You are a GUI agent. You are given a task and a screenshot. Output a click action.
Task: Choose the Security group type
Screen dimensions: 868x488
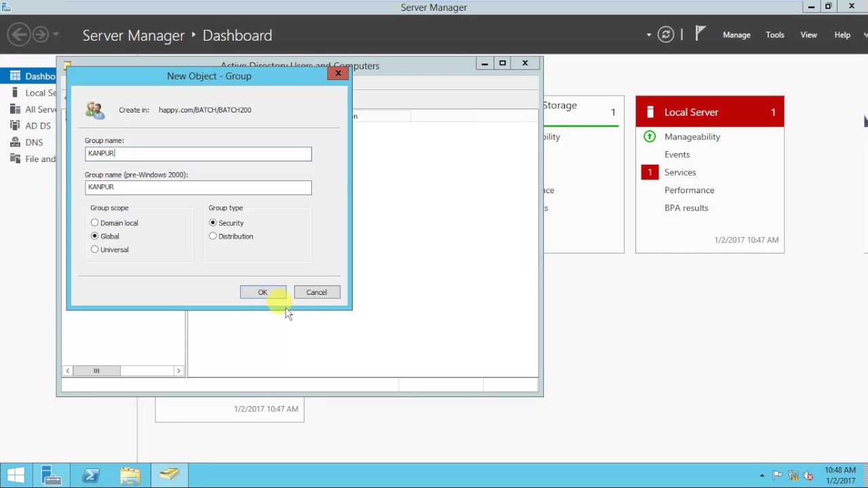coord(213,222)
